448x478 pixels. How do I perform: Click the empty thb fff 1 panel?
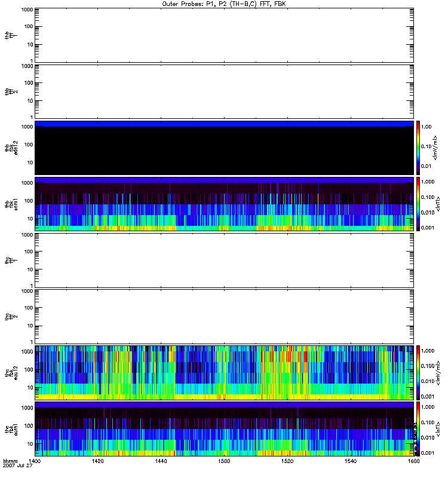224,35
